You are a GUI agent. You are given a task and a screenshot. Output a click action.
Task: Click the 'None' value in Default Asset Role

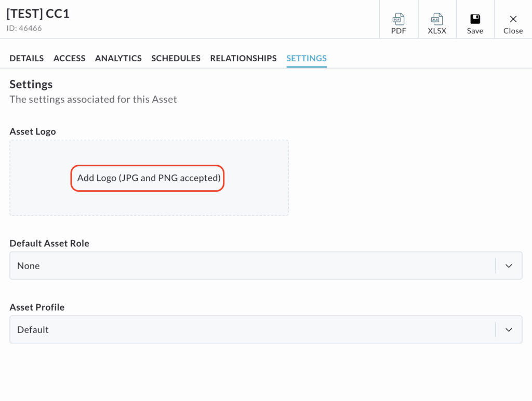click(29, 266)
